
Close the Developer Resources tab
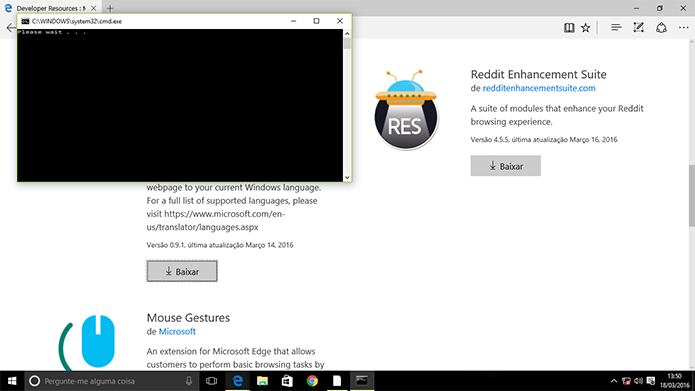click(x=94, y=8)
